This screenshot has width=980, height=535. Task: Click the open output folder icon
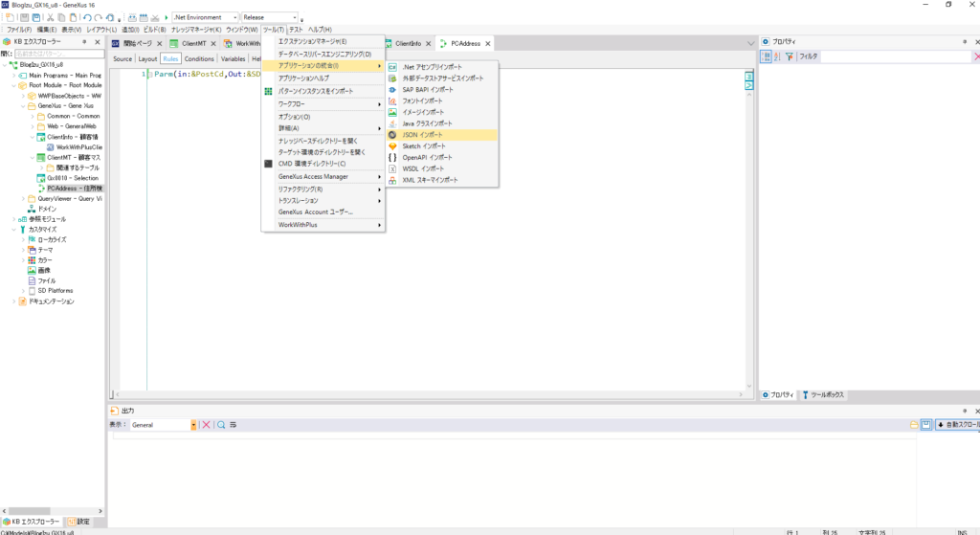(x=914, y=424)
